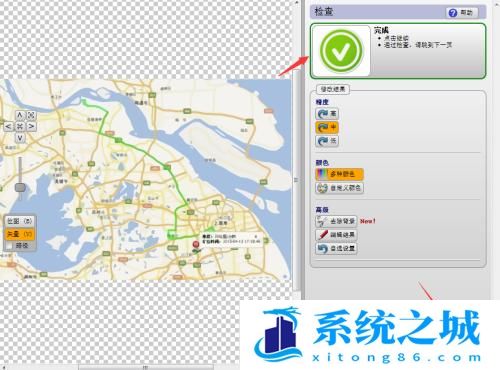The height and width of the screenshot is (370, 500).
Task: Click the 完成 status heading
Action: 381,30
